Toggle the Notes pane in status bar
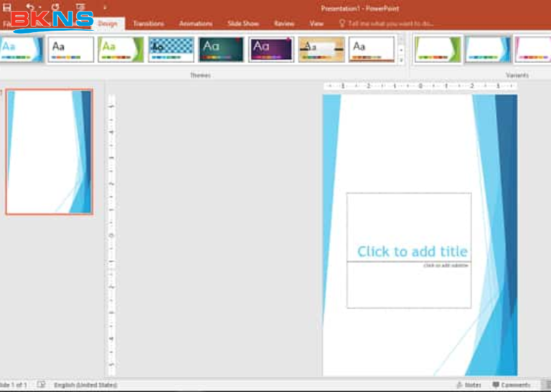Viewport: 551px width, 392px height. pos(468,385)
